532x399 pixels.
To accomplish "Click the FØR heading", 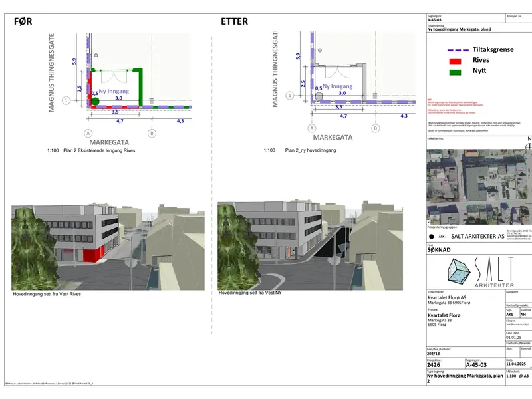I will pos(23,21).
